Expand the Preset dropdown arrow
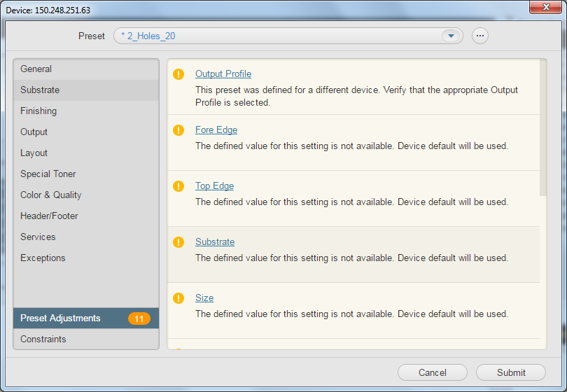Screen dimensions: 567x392 [x=451, y=36]
